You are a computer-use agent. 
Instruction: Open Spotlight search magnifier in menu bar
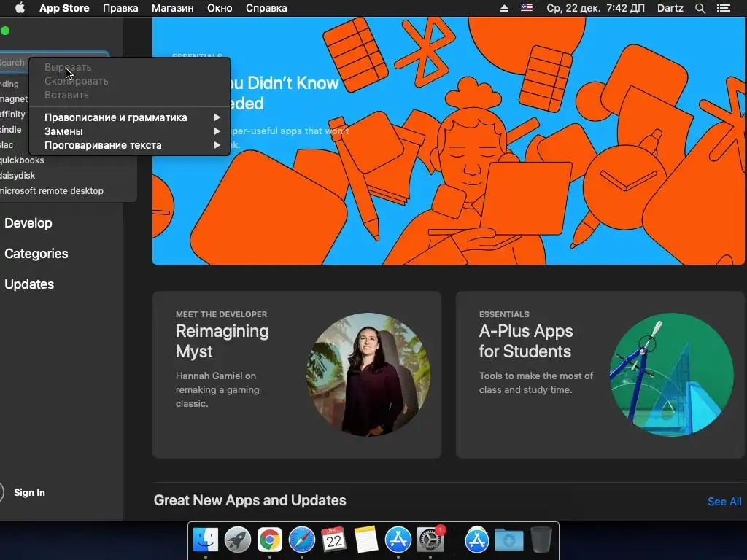click(700, 8)
